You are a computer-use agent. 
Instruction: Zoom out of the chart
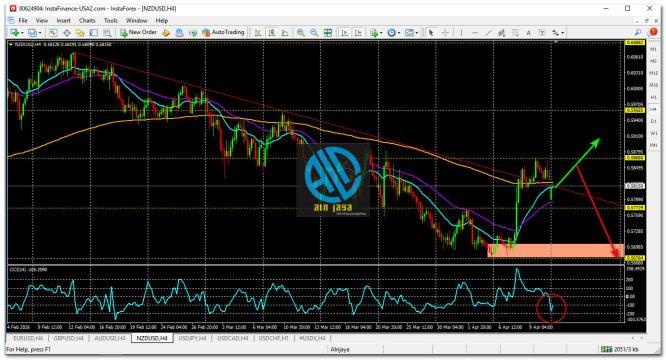[314, 32]
